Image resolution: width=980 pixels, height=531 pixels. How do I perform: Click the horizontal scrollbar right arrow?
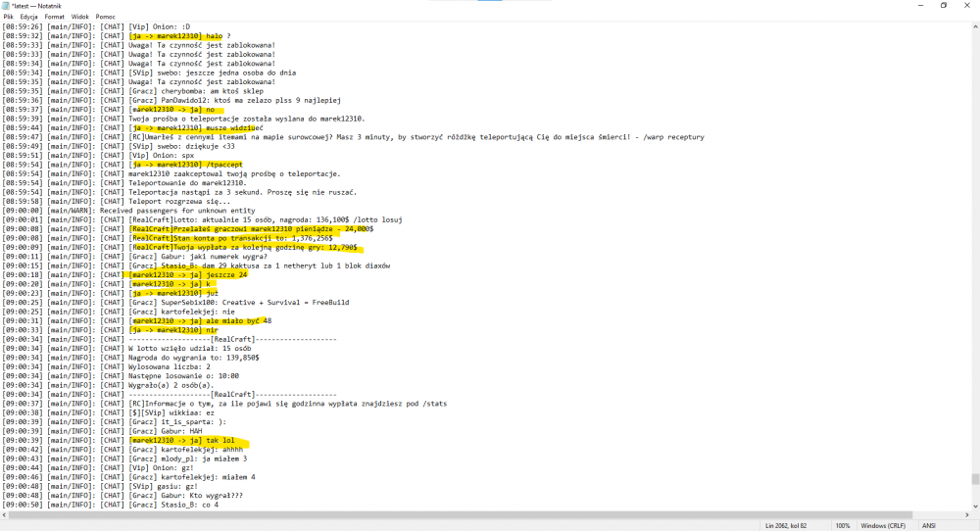(965, 514)
